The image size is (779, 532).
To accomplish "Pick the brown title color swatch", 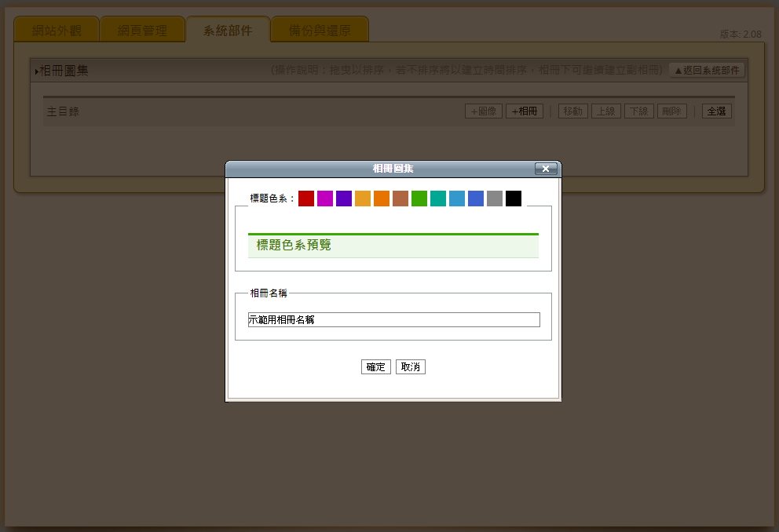I will pyautogui.click(x=400, y=199).
